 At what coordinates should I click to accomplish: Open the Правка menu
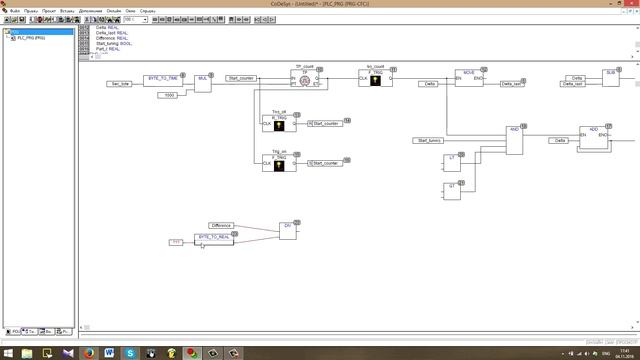coord(31,11)
